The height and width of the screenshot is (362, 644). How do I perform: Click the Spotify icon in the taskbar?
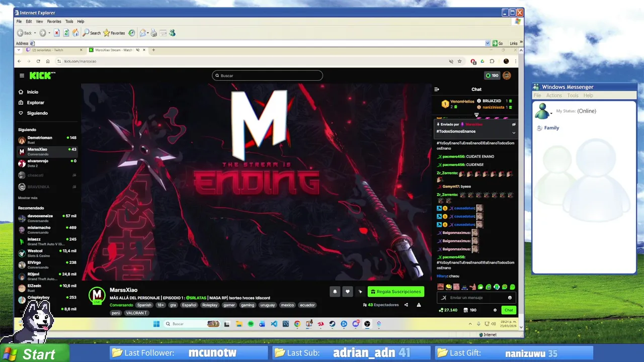(x=251, y=324)
